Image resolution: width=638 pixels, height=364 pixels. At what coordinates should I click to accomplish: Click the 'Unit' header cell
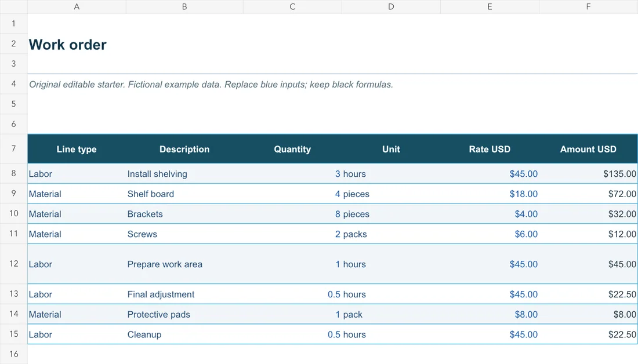(x=391, y=149)
